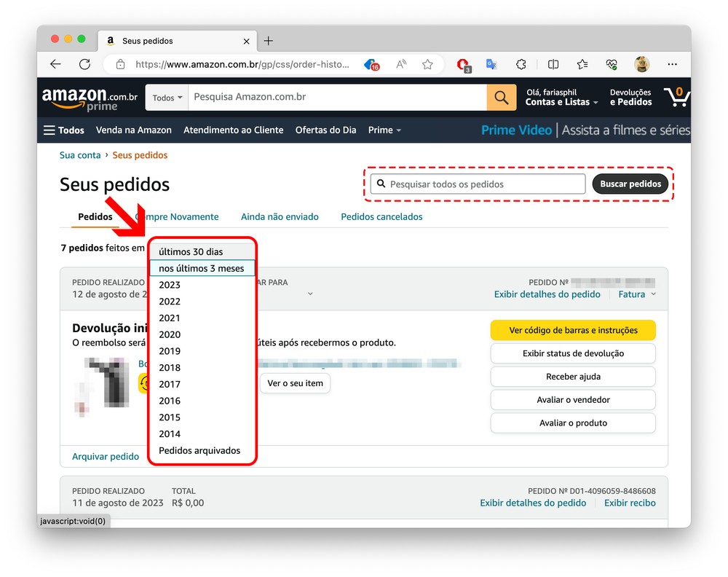Switch to the Pedidos cancelados tab
The width and height of the screenshot is (728, 577).
click(x=381, y=216)
